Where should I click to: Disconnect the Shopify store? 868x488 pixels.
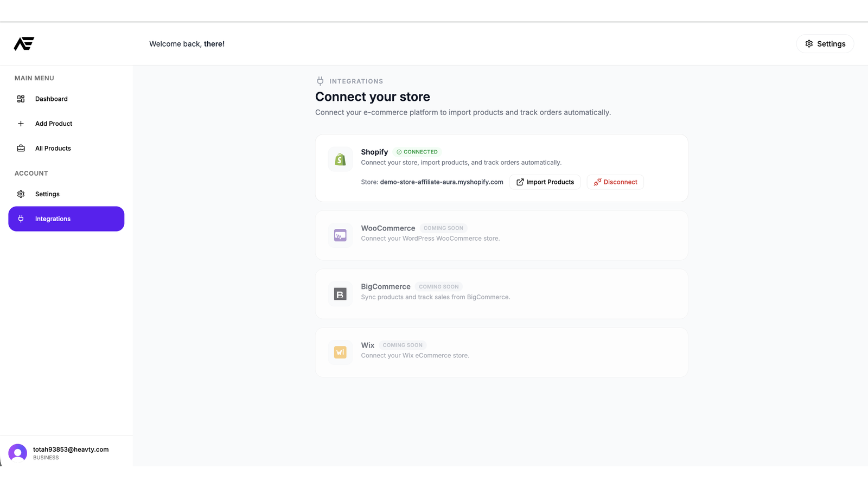coord(615,182)
